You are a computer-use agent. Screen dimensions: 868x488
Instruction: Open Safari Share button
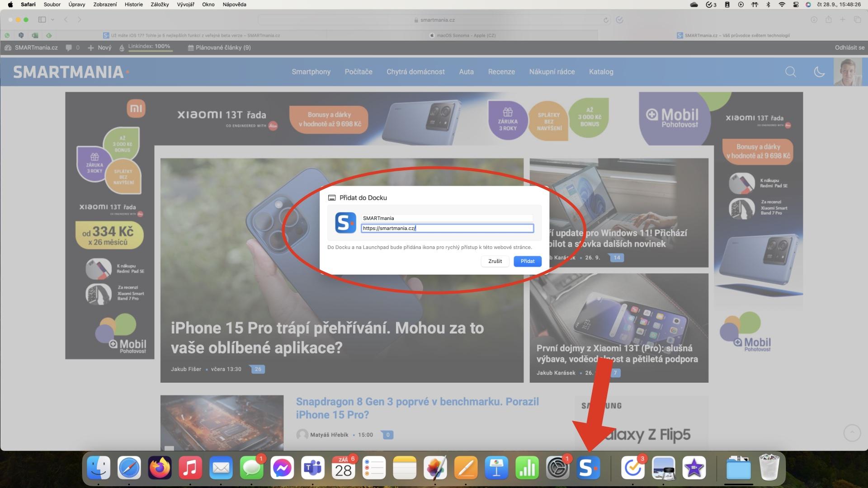(x=828, y=19)
